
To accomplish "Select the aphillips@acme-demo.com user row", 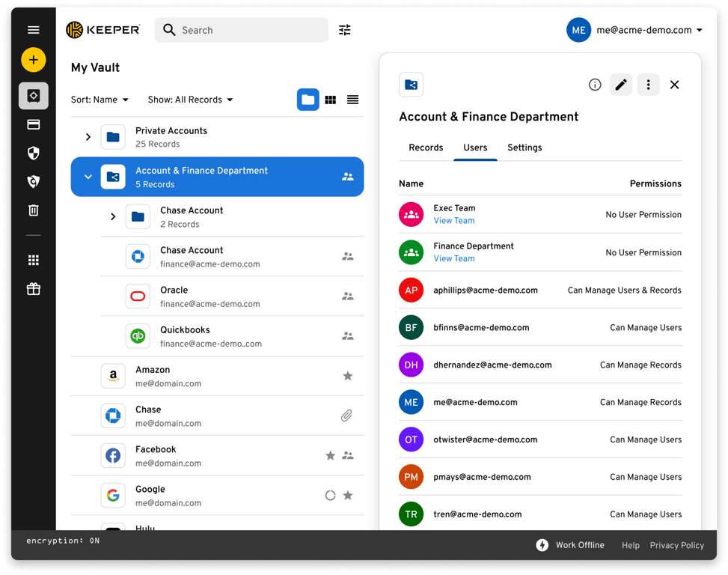I will (540, 290).
